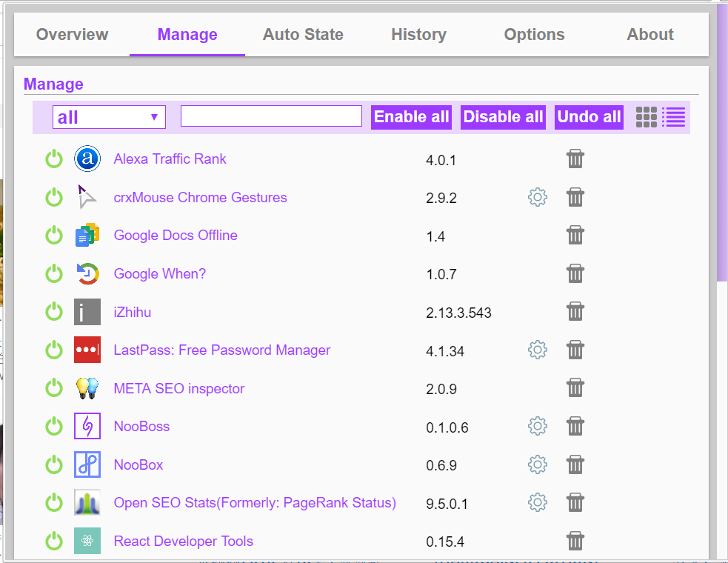The width and height of the screenshot is (728, 563).
Task: Click the trash icon for Google Docs Offline
Action: click(575, 235)
